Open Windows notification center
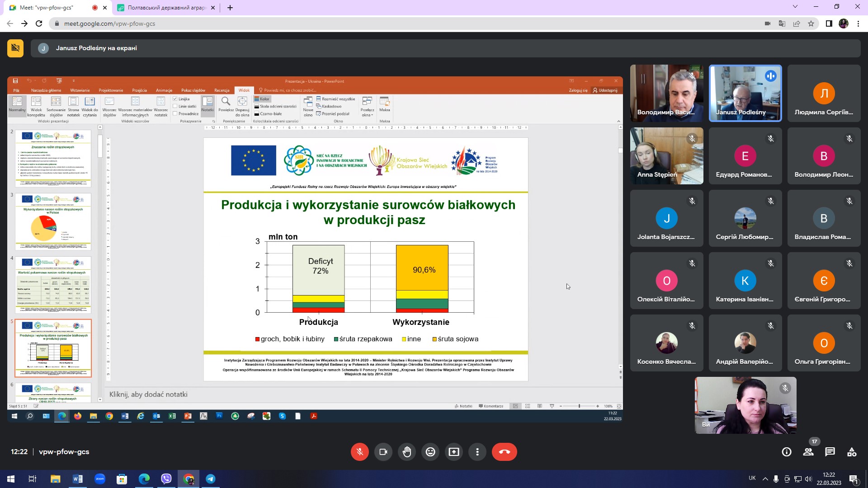The height and width of the screenshot is (488, 868). tap(854, 479)
